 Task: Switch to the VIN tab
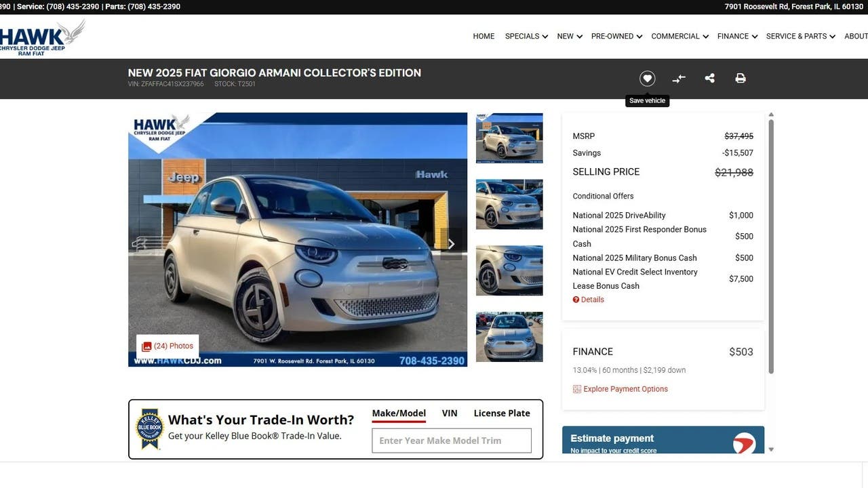[450, 413]
